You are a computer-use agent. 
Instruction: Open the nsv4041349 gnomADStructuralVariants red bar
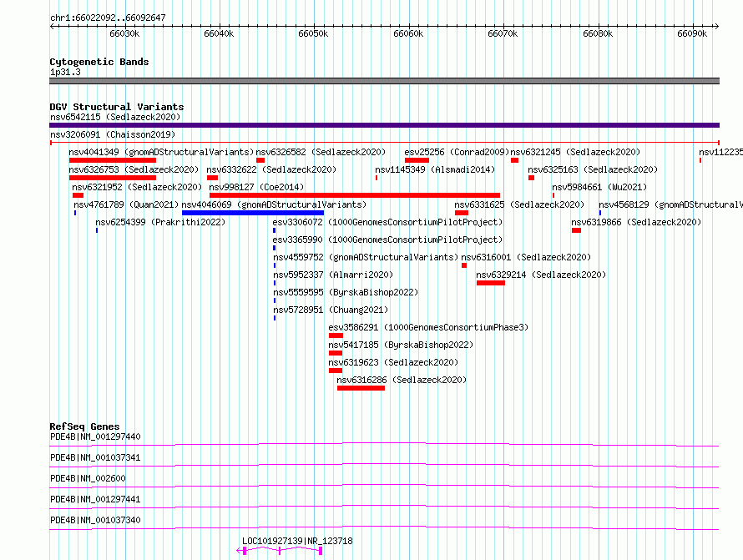click(x=113, y=160)
